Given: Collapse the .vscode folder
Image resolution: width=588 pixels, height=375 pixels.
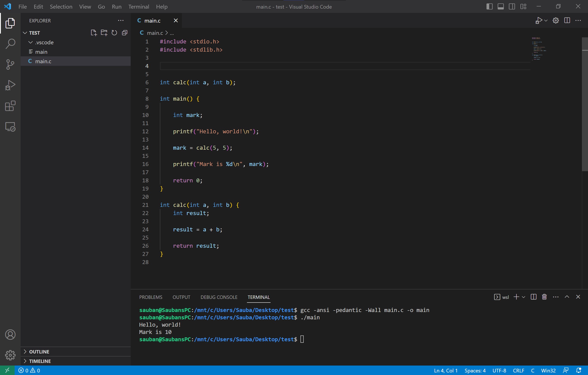Looking at the screenshot, I should click(x=76, y=42).
